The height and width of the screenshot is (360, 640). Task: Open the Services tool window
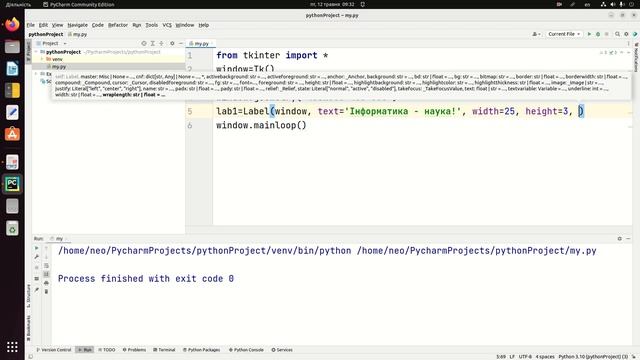coord(282,350)
